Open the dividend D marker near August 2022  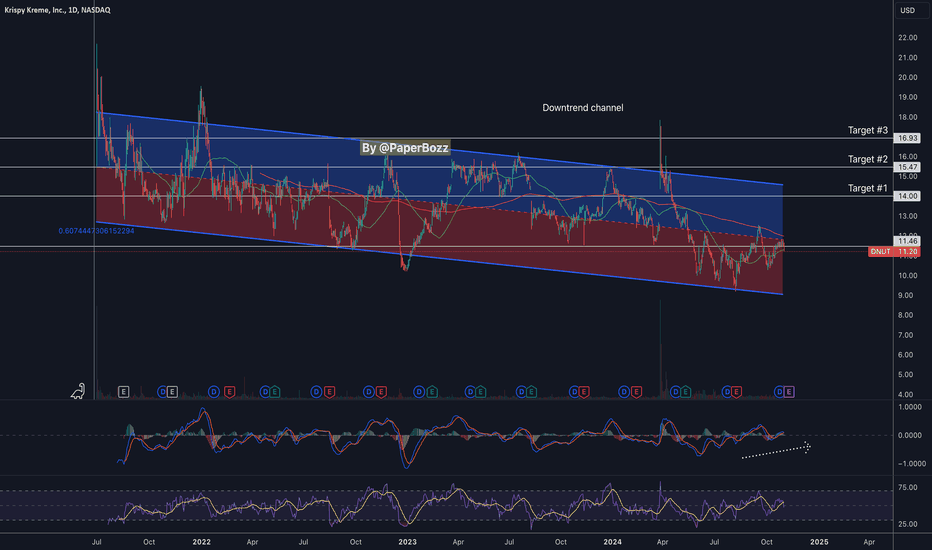tap(317, 392)
